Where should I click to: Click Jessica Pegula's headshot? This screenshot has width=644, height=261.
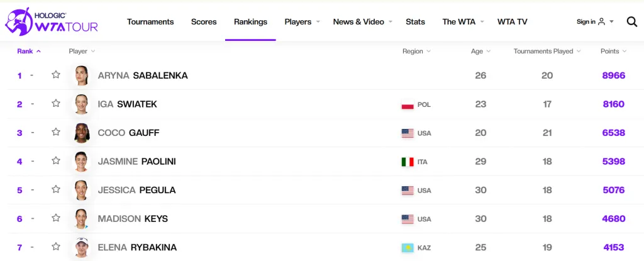(x=82, y=191)
